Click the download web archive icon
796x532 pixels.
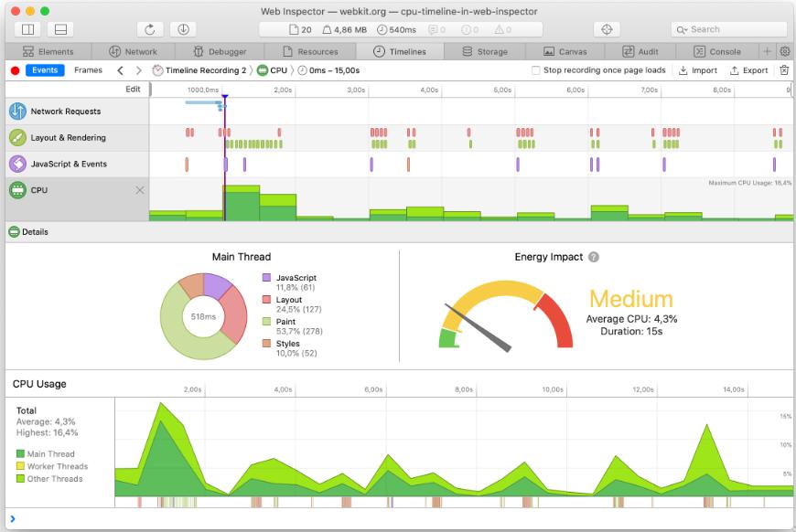[x=183, y=29]
